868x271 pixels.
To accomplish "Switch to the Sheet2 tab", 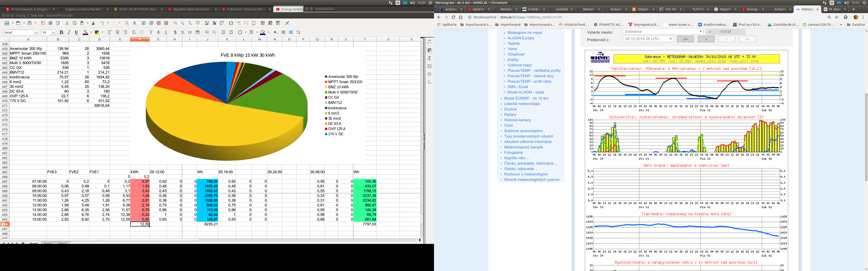I will pyautogui.click(x=48, y=243).
